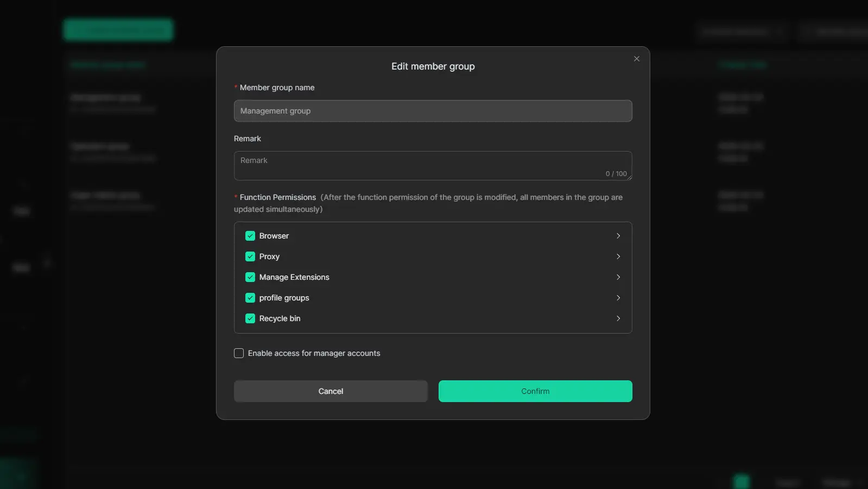Expand the Proxy permissions arrow
The image size is (868, 489).
pyautogui.click(x=618, y=256)
